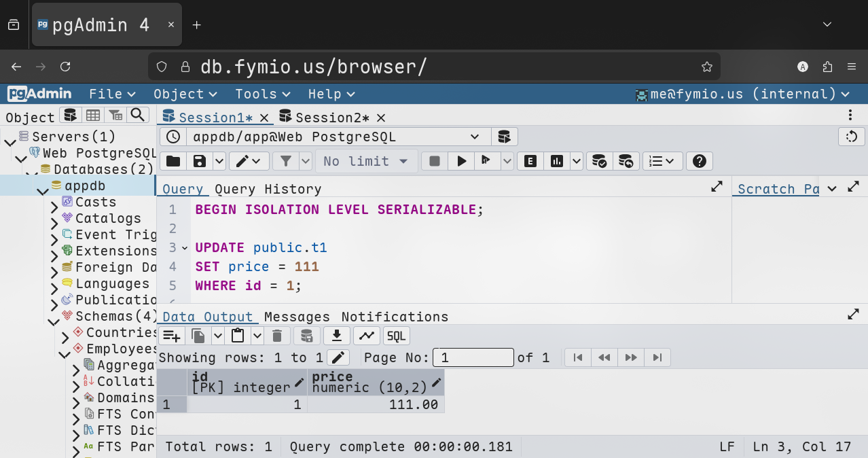Open the Graph Visualiser icon
This screenshot has height=458, width=868.
click(x=366, y=336)
